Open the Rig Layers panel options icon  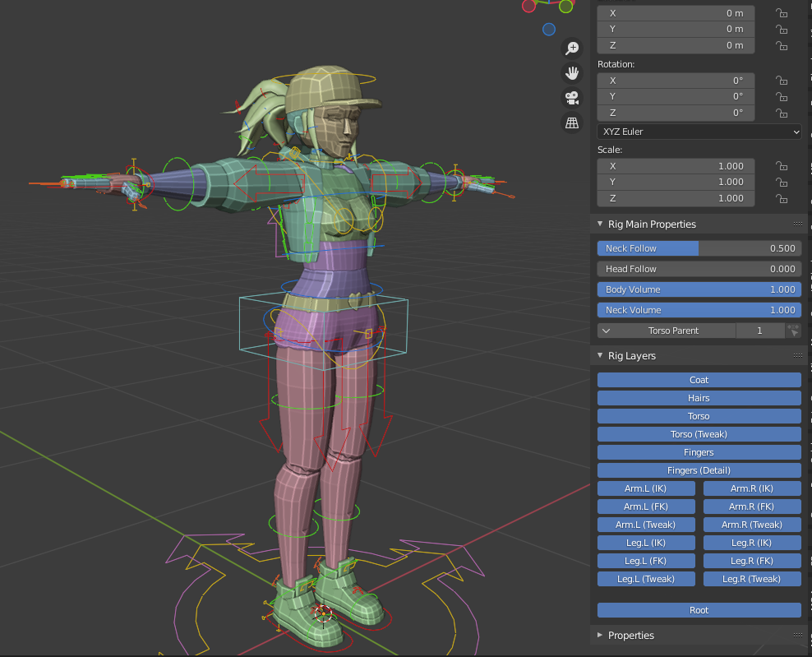point(796,355)
